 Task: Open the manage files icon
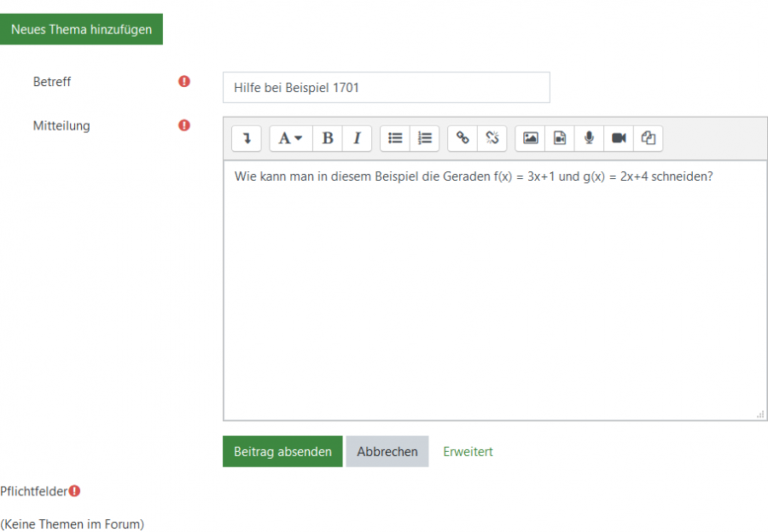648,138
